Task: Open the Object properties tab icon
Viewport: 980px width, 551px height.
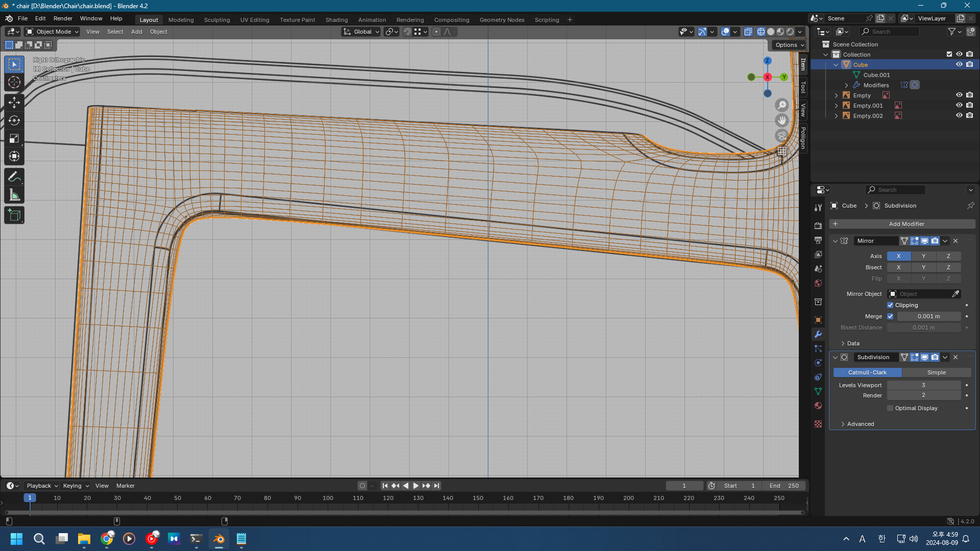Action: pyautogui.click(x=818, y=320)
